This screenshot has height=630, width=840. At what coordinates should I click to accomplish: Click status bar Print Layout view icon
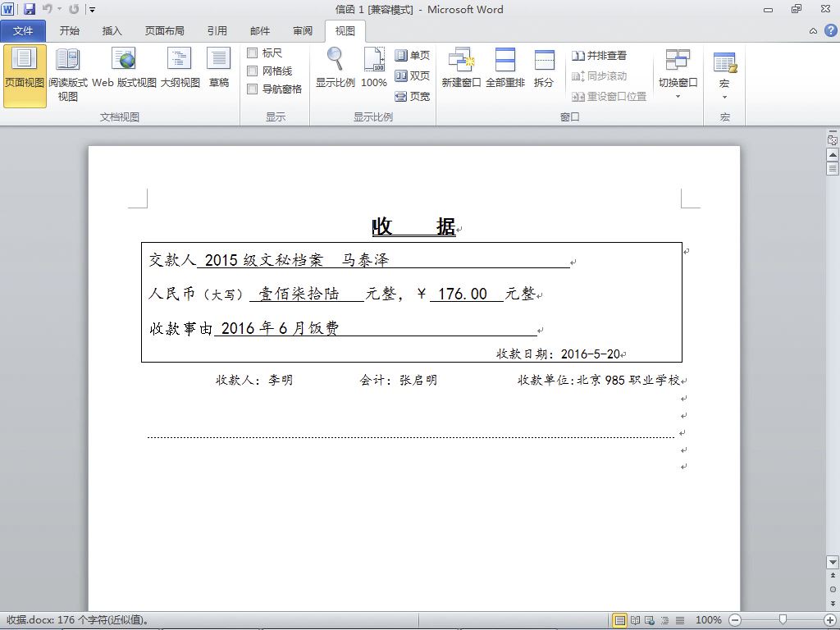point(619,620)
